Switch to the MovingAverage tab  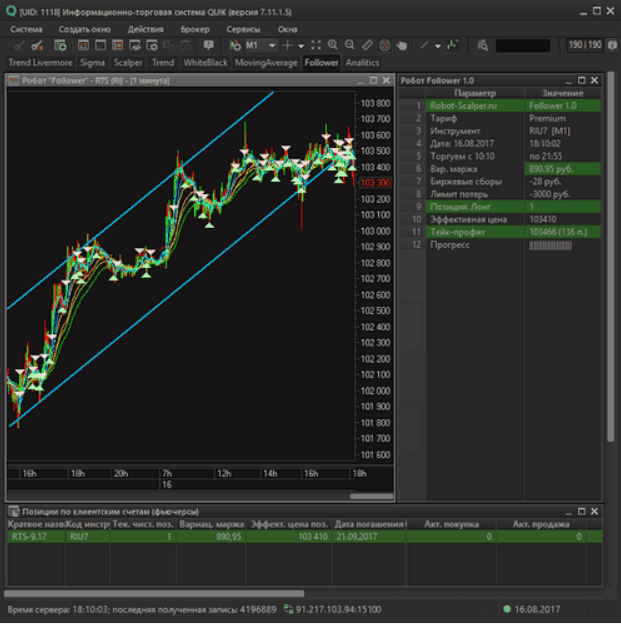click(x=266, y=63)
